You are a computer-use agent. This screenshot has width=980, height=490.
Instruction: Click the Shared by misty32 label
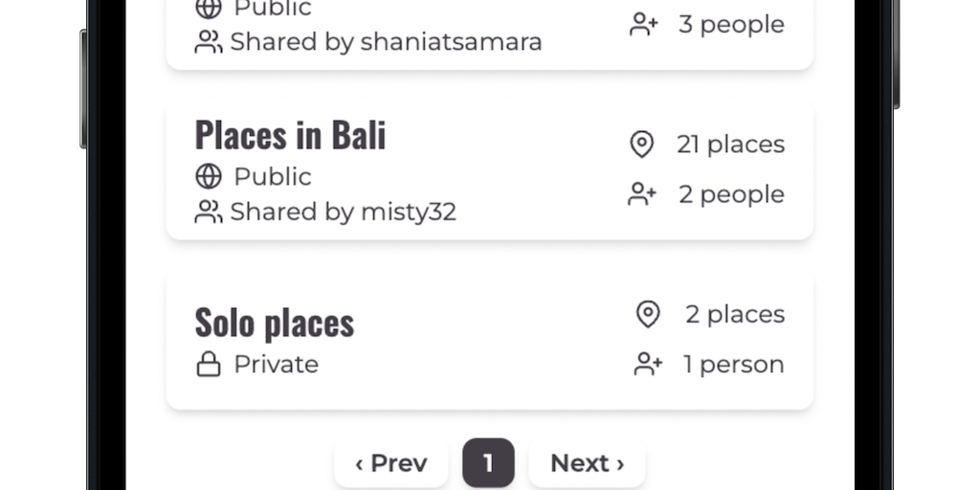coord(343,212)
